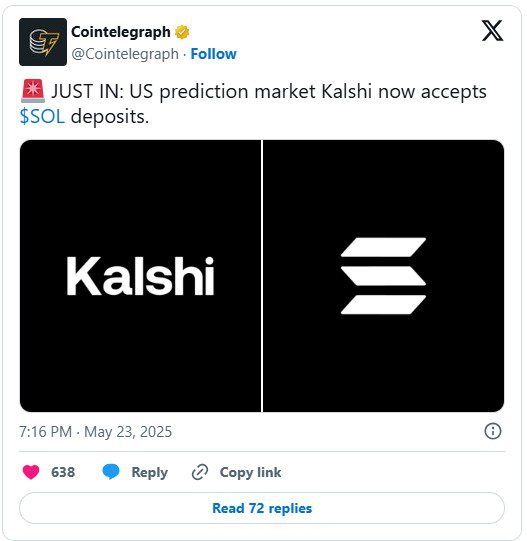Click the red siren emoji

33,91
